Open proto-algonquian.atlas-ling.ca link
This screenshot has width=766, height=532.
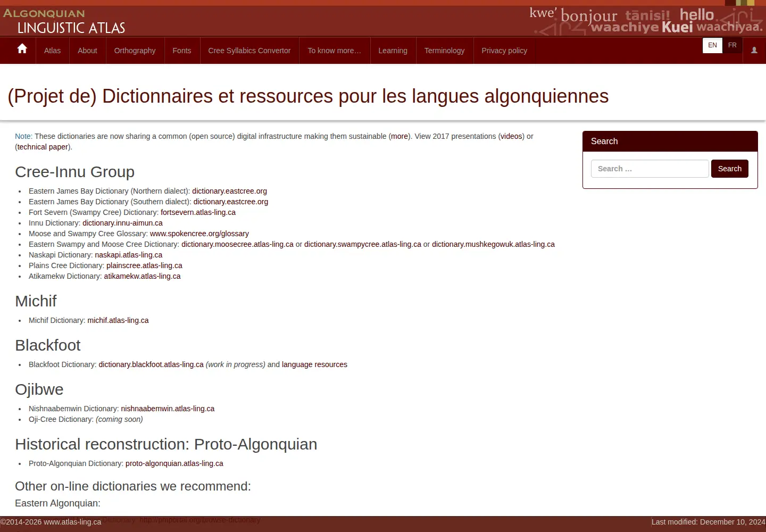[174, 463]
